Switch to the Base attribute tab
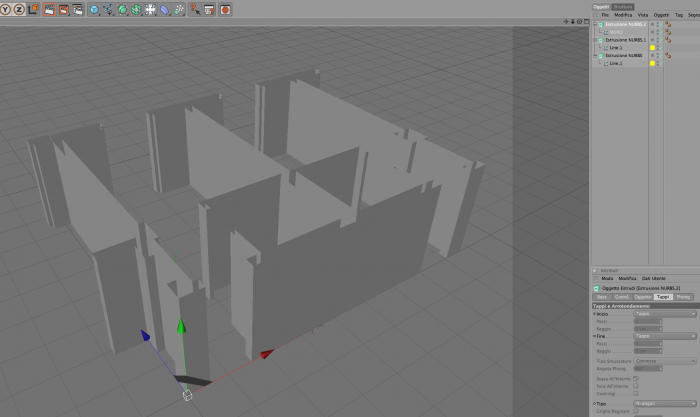700x417 pixels. tap(602, 297)
